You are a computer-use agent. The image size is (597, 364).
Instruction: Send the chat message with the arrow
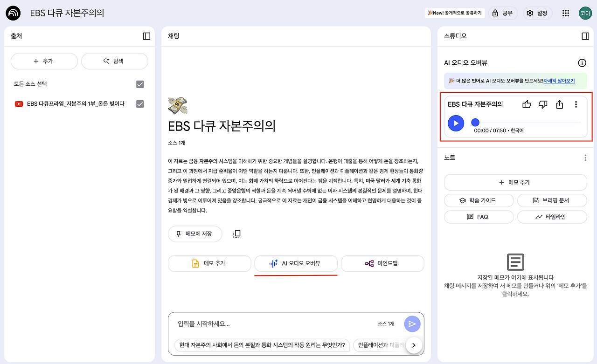(412, 323)
